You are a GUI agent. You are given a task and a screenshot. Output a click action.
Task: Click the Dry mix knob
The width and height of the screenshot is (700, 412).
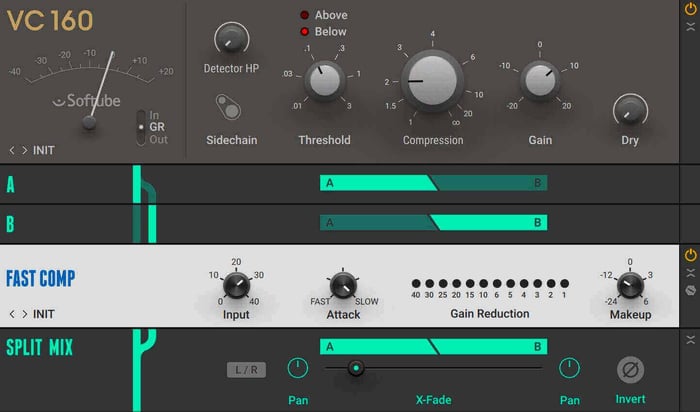point(630,110)
